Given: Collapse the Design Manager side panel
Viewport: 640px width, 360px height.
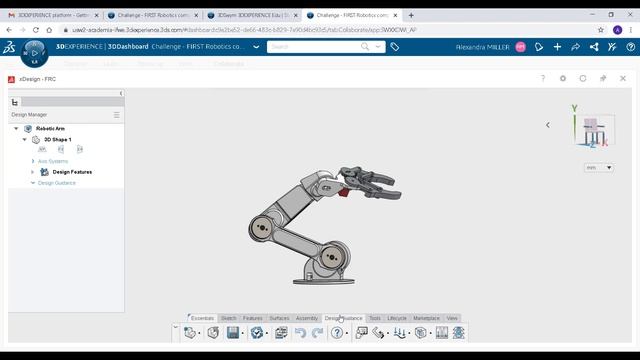Looking at the screenshot, I should (121, 93).
